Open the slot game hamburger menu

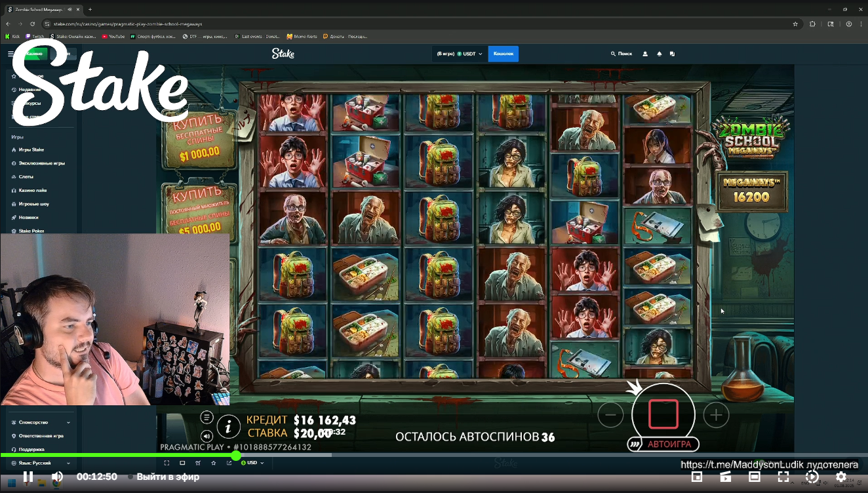(207, 417)
